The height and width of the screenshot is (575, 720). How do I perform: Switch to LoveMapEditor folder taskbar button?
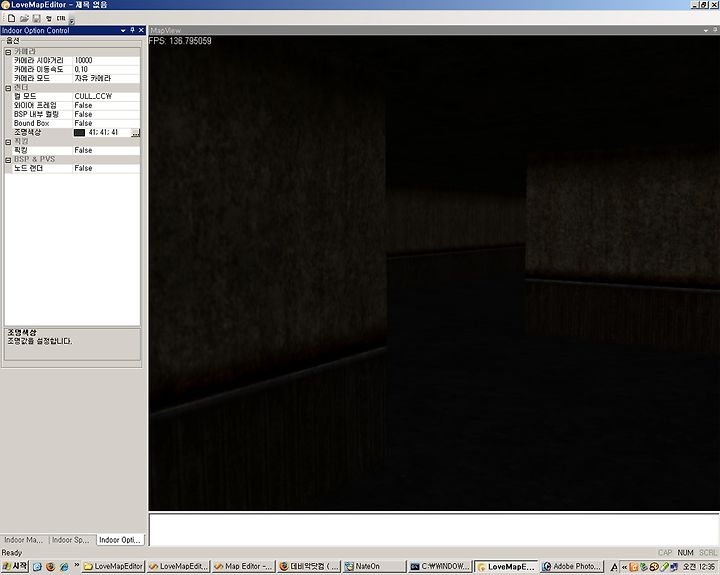pos(113,567)
